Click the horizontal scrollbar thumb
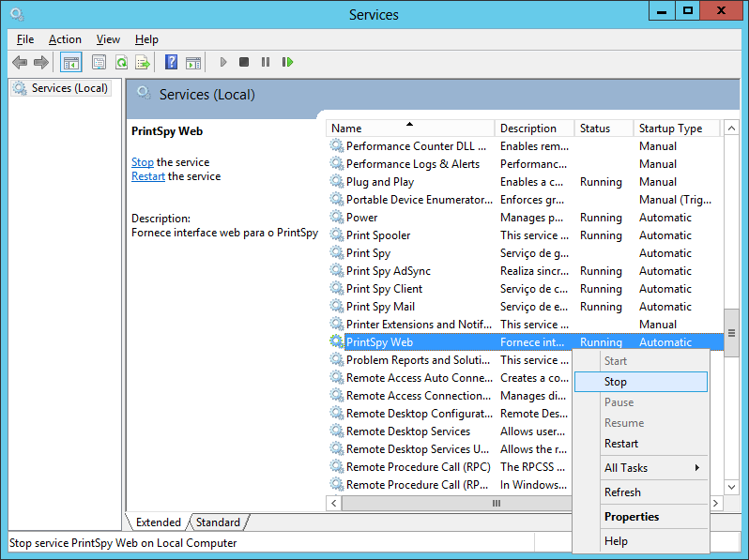 [x=457, y=503]
